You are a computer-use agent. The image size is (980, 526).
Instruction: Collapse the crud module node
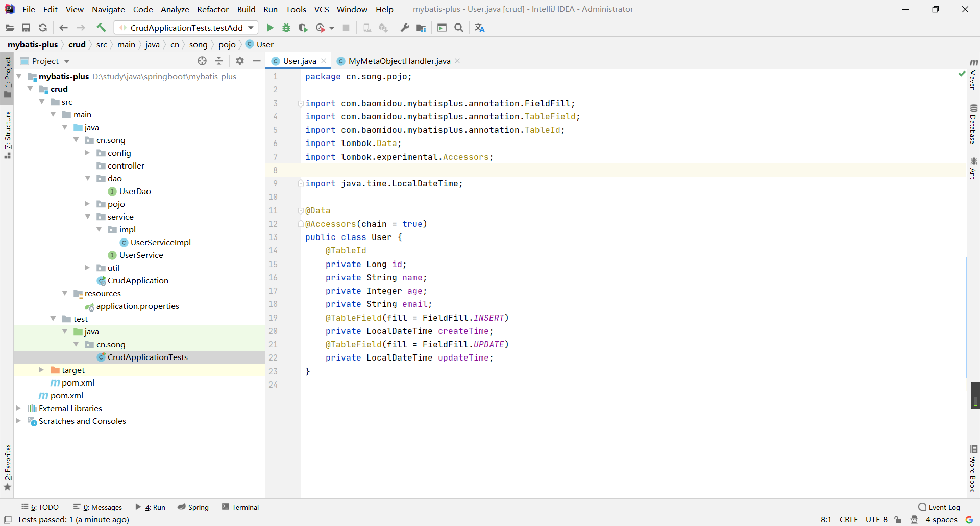click(x=30, y=89)
